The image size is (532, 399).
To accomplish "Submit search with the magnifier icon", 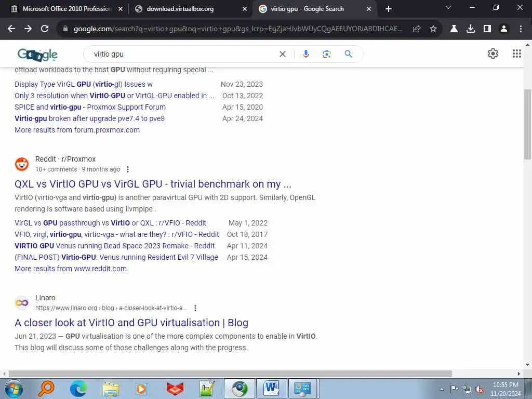I will tap(348, 54).
